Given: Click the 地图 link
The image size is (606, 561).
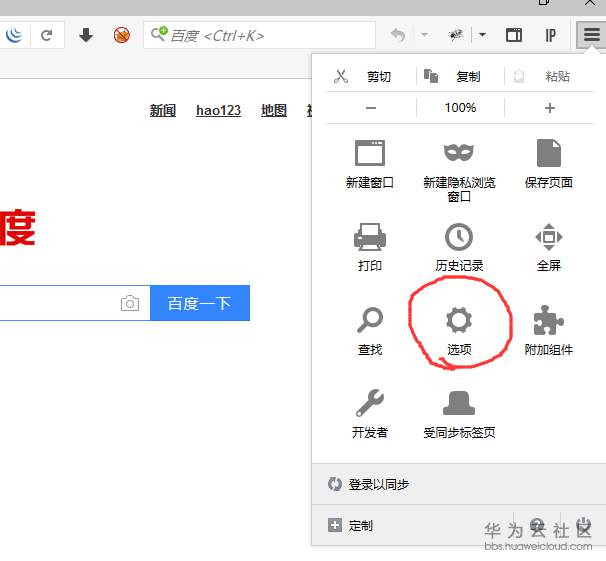Looking at the screenshot, I should [274, 110].
